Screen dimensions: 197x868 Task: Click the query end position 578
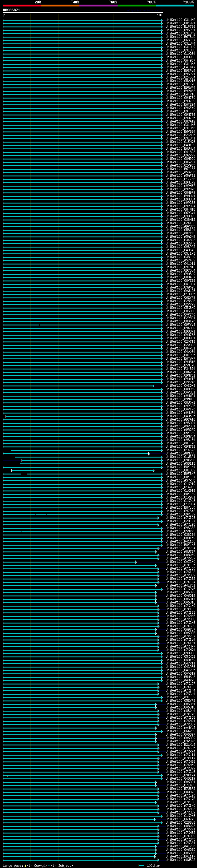click(x=159, y=15)
